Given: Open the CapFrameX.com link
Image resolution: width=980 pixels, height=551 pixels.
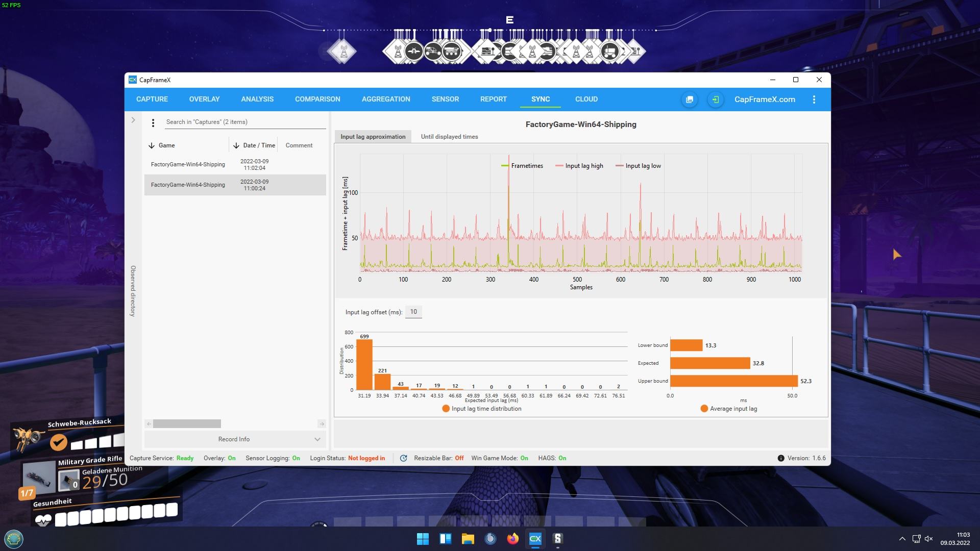Looking at the screenshot, I should pyautogui.click(x=765, y=99).
